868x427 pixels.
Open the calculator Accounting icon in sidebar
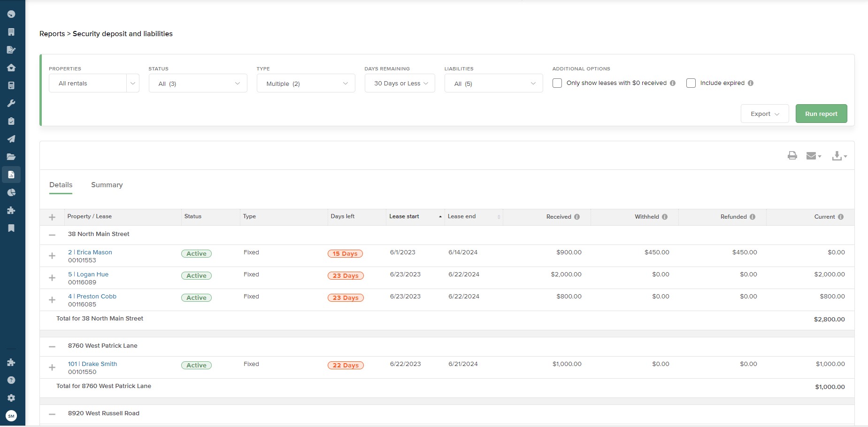12,85
